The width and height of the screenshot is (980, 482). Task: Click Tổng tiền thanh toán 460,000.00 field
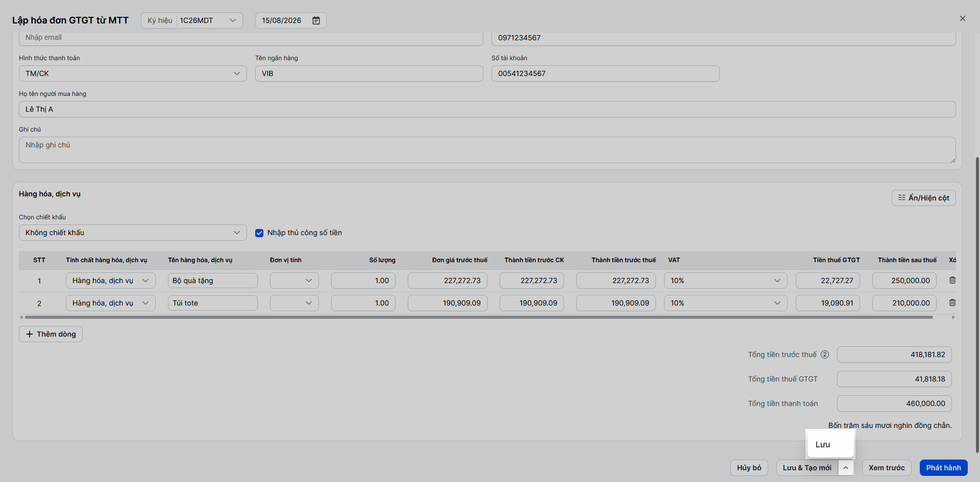[x=894, y=403]
